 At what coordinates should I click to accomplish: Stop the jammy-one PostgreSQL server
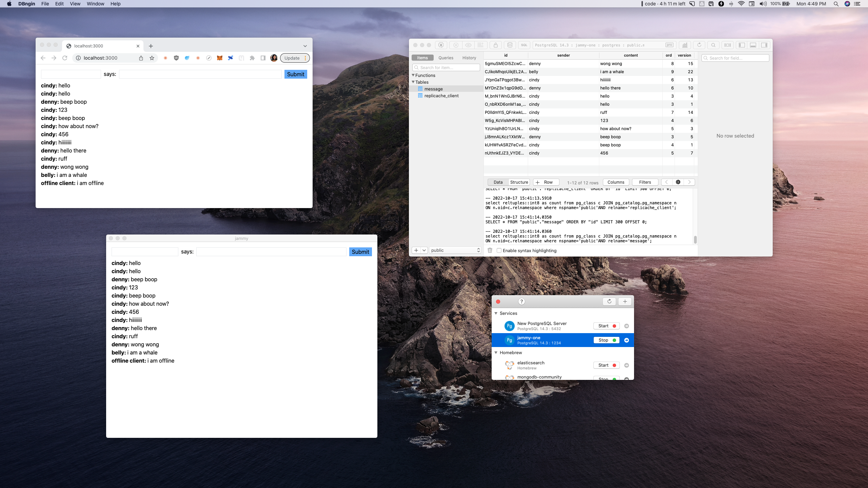click(606, 340)
